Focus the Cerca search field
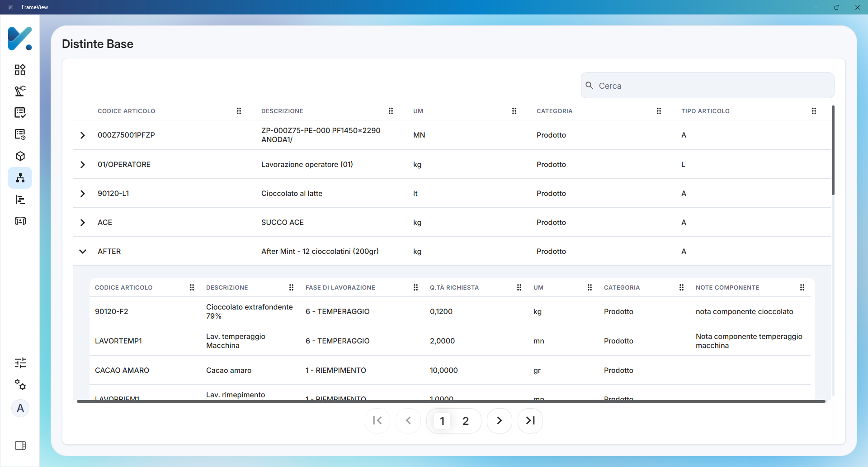Image resolution: width=868 pixels, height=467 pixels. click(x=708, y=86)
